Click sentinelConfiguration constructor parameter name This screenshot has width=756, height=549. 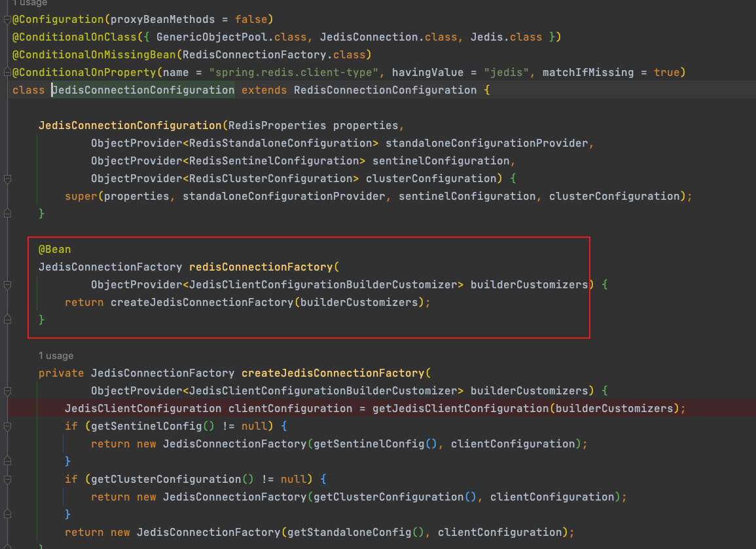click(x=441, y=161)
